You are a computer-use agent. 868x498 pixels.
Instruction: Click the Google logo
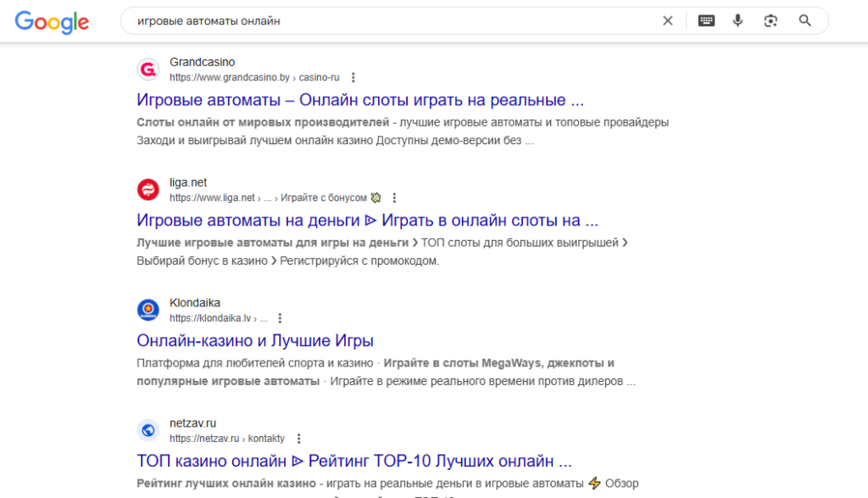(52, 22)
